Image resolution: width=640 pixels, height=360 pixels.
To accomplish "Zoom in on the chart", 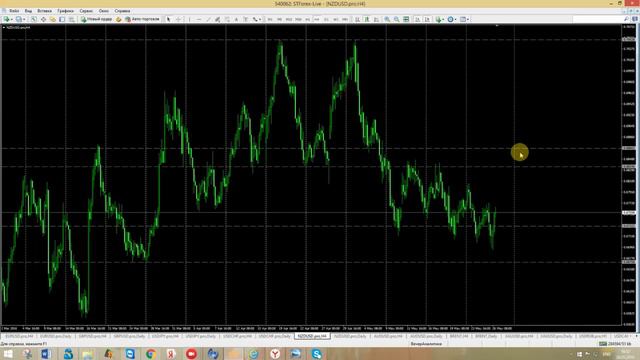I will coord(387,19).
